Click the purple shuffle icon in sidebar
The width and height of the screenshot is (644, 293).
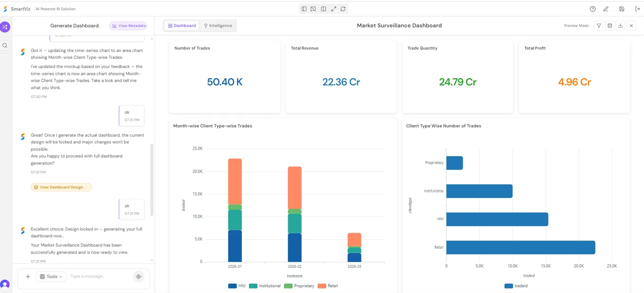[x=5, y=27]
